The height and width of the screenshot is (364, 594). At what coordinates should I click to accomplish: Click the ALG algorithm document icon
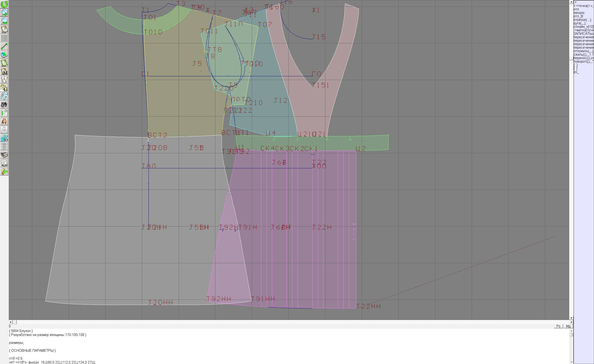point(4,163)
